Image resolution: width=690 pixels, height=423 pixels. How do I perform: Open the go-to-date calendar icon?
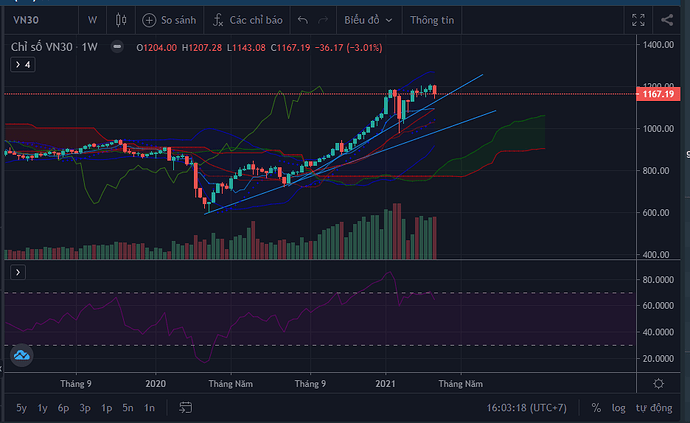tap(186, 407)
